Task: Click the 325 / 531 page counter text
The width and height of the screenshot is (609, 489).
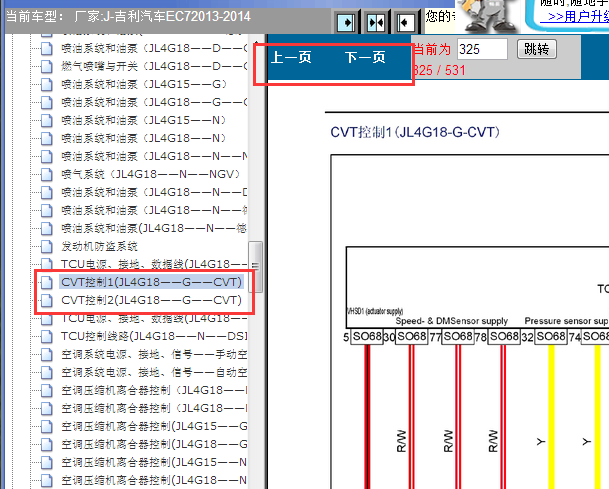Action: (439, 70)
